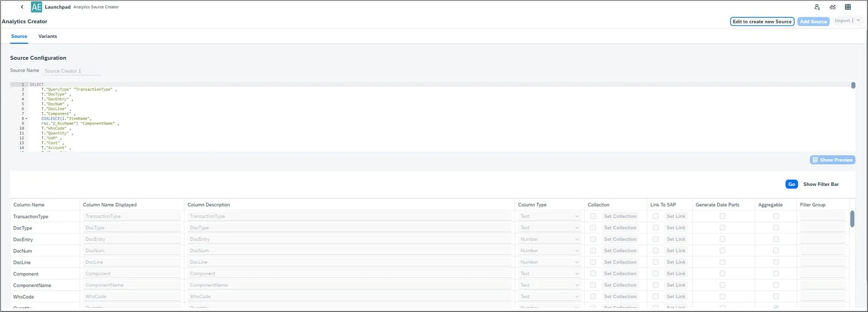The image size is (868, 312).
Task: Grab the code editor vertical scrollbar
Action: (x=853, y=85)
